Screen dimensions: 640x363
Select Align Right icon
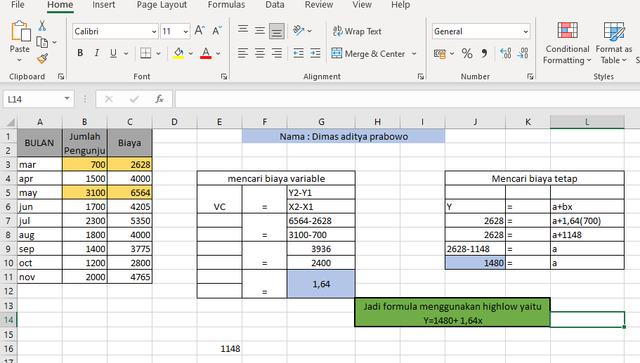277,53
